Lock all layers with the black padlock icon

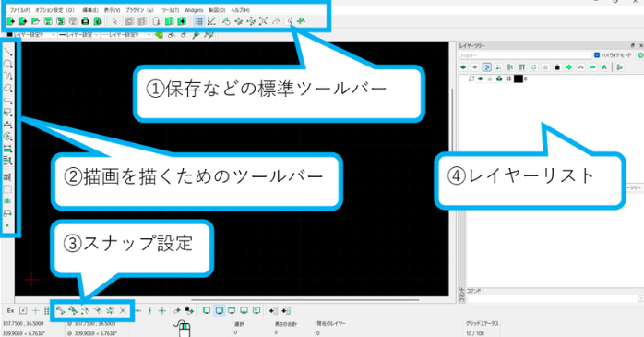(557, 67)
